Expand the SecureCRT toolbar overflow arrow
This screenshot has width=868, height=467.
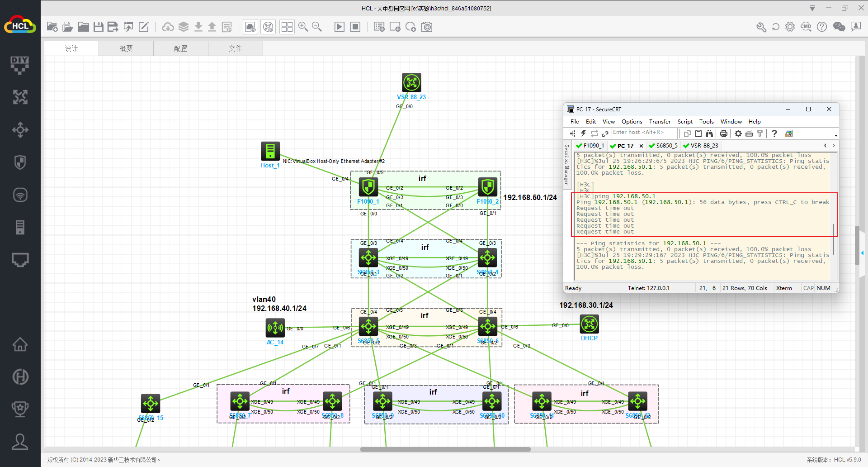[x=836, y=136]
